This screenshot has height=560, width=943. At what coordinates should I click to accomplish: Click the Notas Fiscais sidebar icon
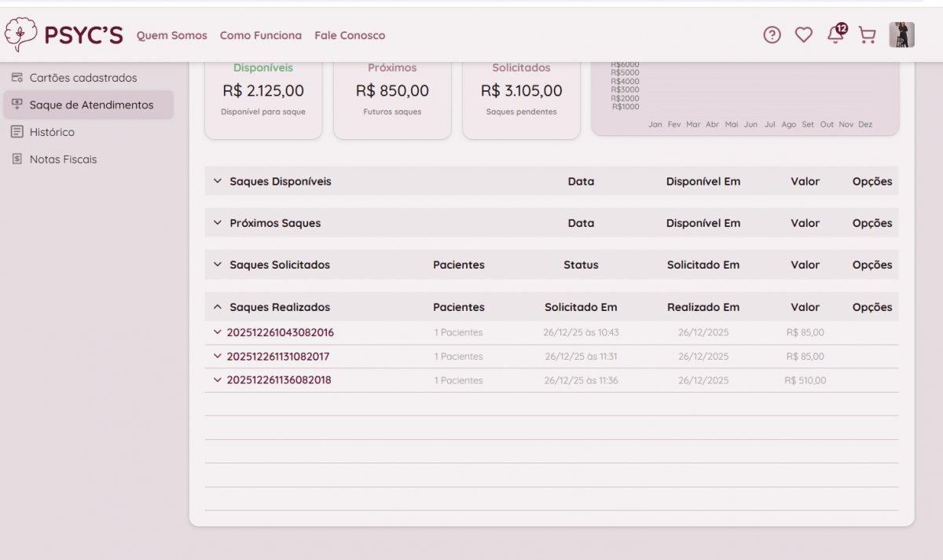click(17, 159)
